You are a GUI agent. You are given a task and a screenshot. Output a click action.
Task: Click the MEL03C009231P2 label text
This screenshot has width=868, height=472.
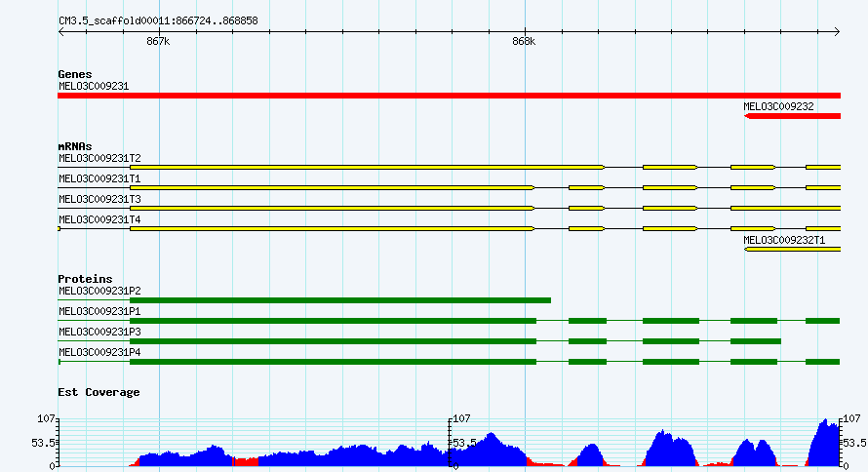pyautogui.click(x=99, y=291)
